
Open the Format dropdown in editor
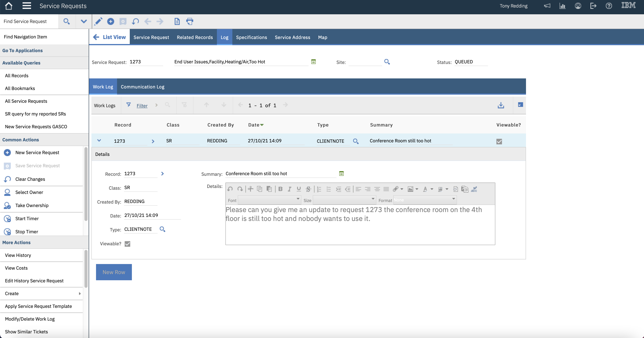pyautogui.click(x=425, y=200)
